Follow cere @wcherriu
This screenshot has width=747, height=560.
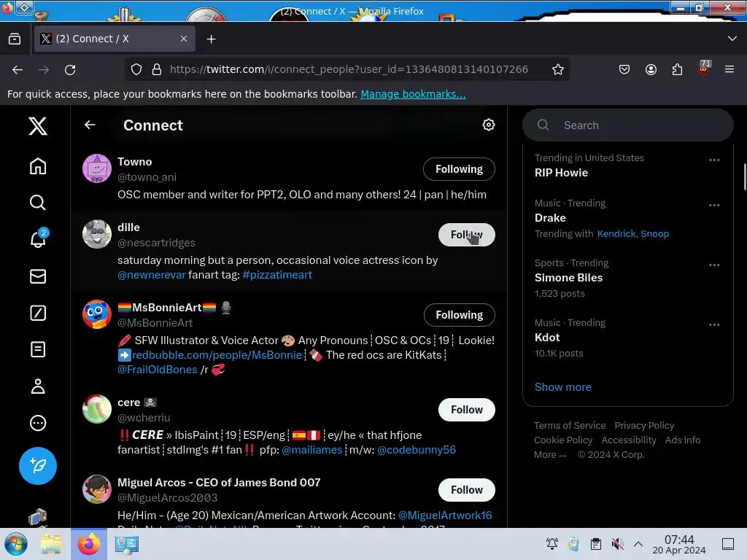[466, 410]
